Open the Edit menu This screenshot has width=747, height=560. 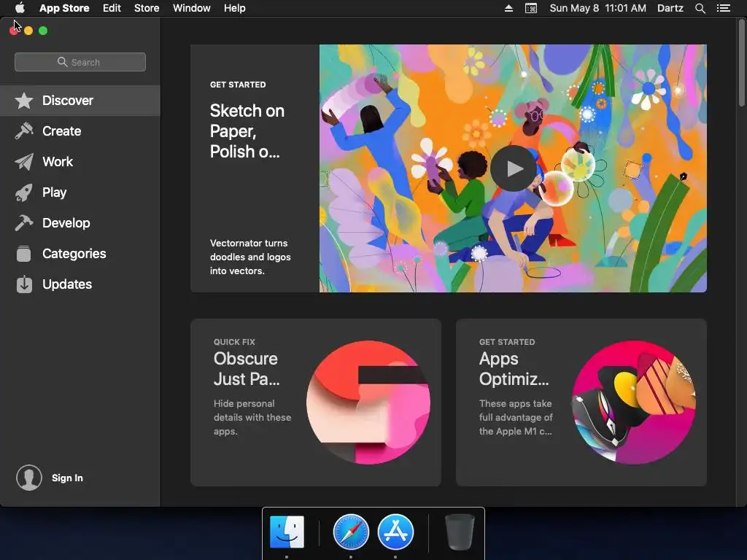(x=112, y=8)
